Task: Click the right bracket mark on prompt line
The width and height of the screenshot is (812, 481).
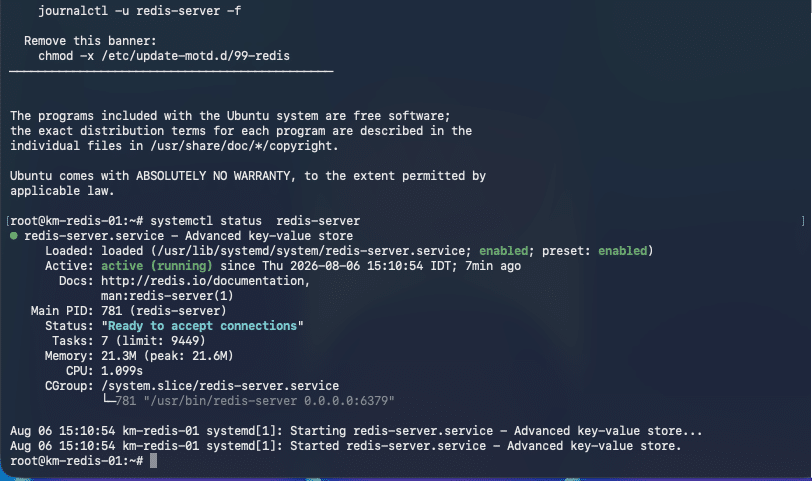Action: [803, 221]
